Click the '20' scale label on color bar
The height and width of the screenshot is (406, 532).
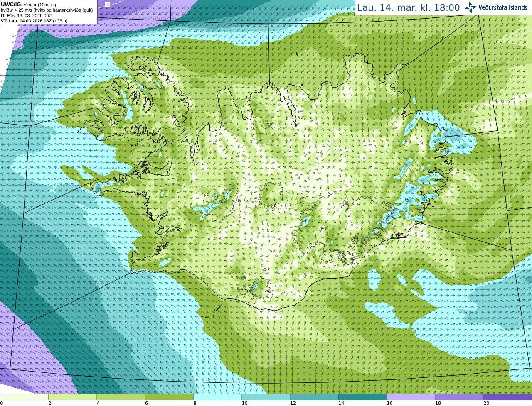point(486,403)
